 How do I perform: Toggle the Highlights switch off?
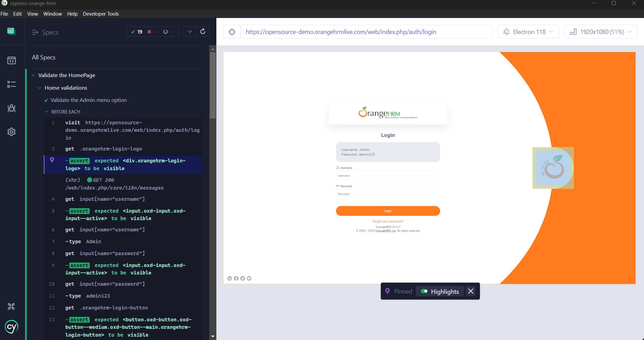click(x=424, y=291)
